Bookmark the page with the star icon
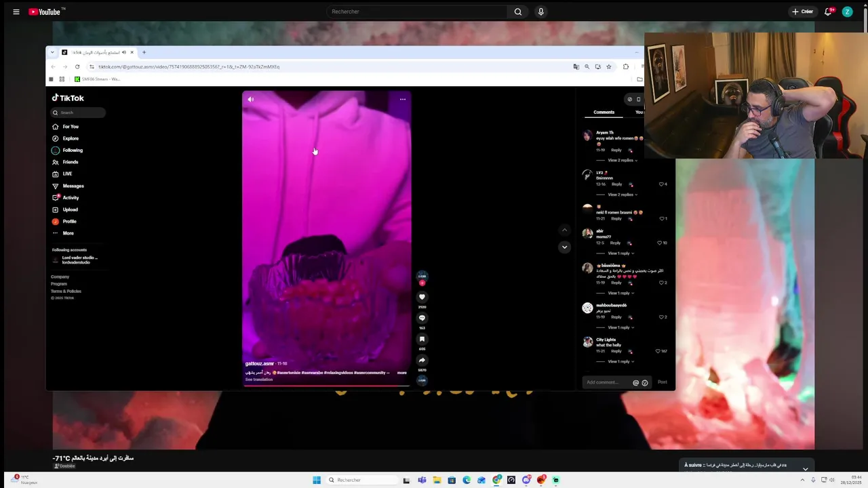 tap(609, 66)
